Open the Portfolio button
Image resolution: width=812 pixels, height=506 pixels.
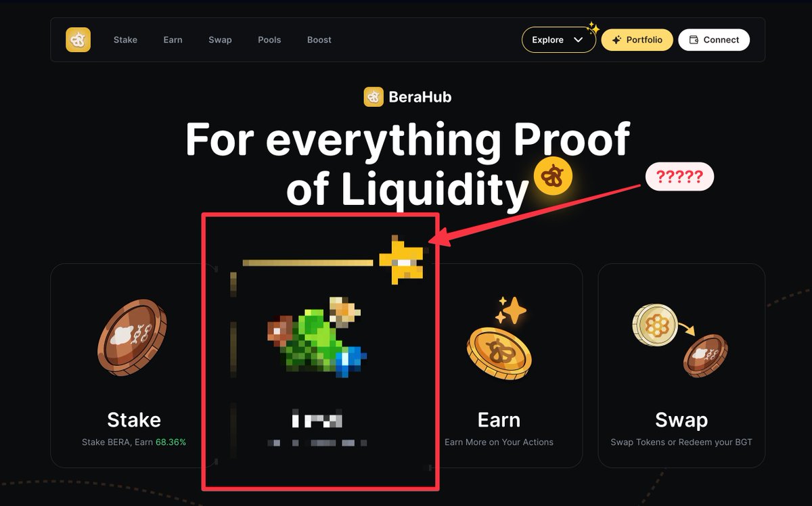pos(637,40)
